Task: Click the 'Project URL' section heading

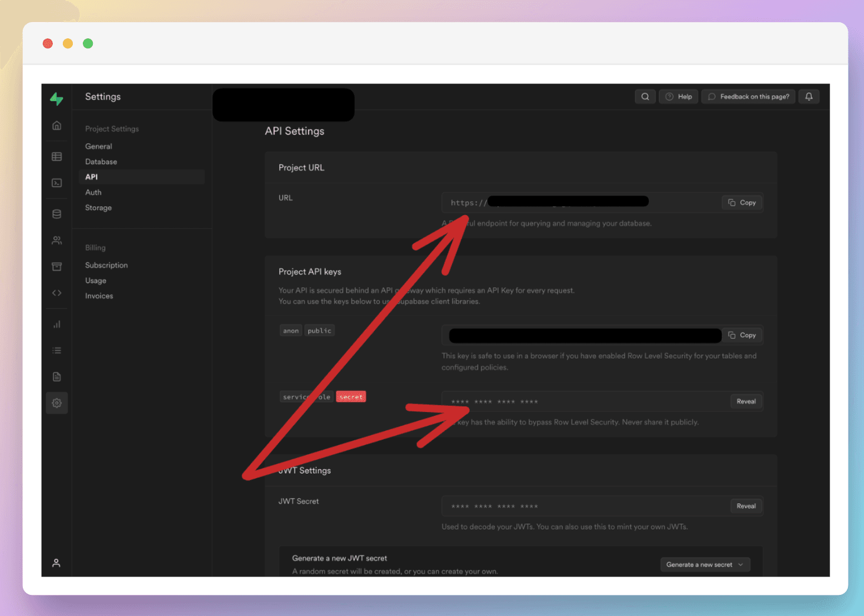Action: point(301,168)
